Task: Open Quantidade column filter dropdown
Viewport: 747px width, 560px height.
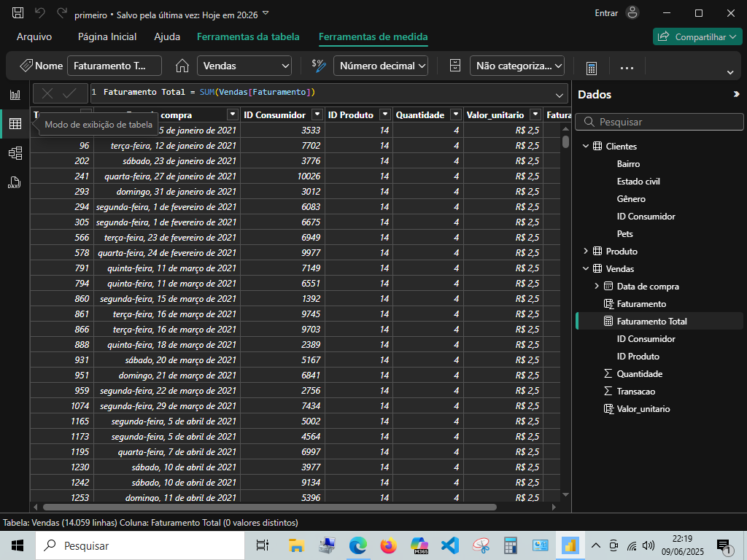Action: coord(456,114)
